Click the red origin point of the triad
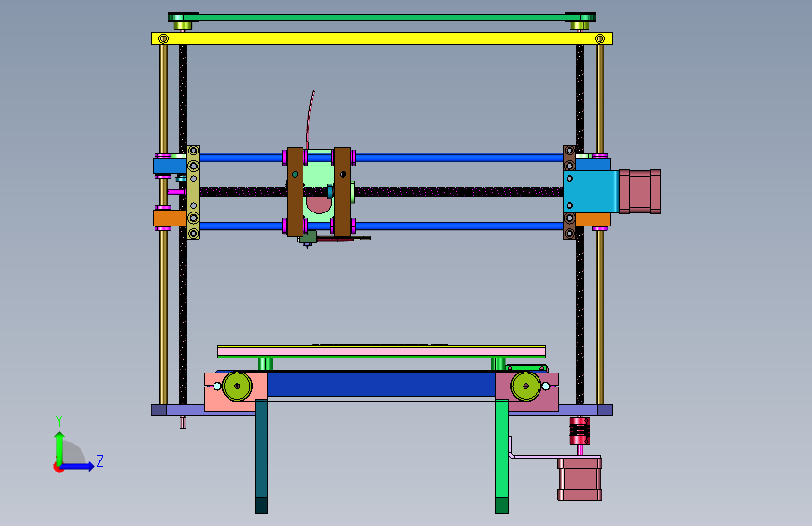The height and width of the screenshot is (526, 812). (58, 467)
